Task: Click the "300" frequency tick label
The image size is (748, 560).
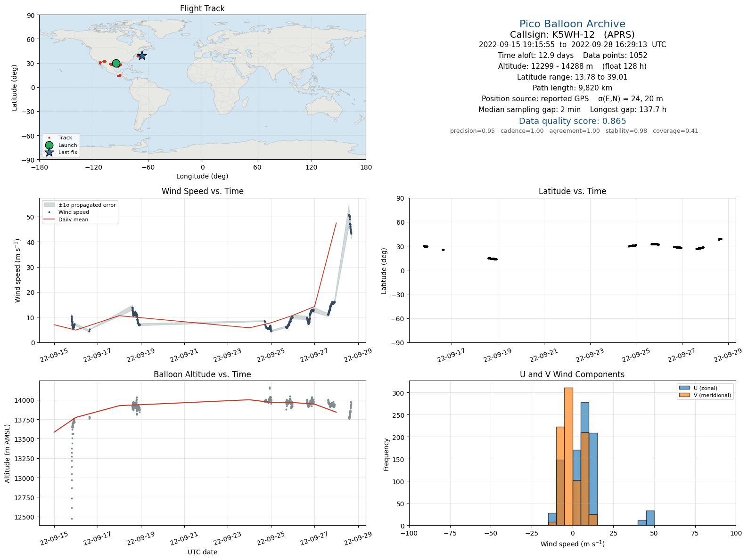Action: (x=400, y=393)
